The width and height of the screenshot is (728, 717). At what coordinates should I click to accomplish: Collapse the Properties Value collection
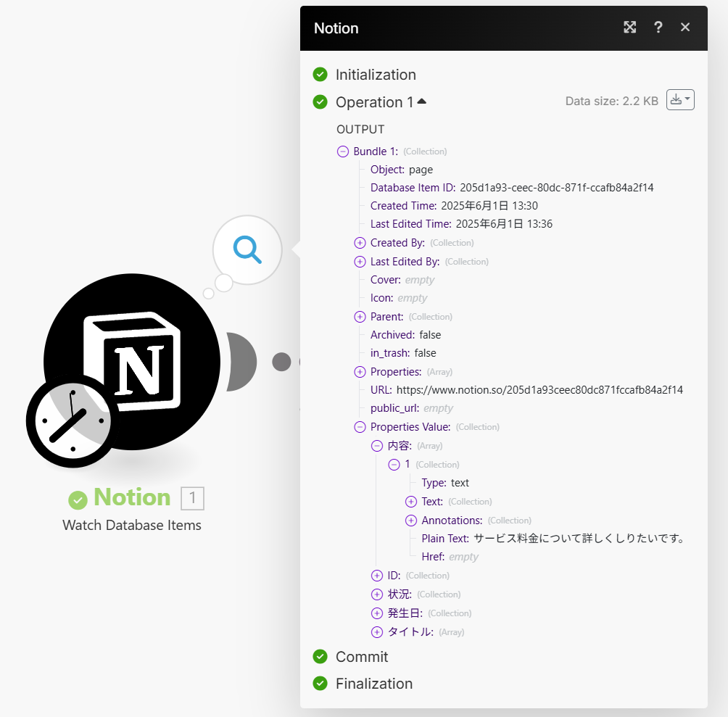(x=360, y=427)
